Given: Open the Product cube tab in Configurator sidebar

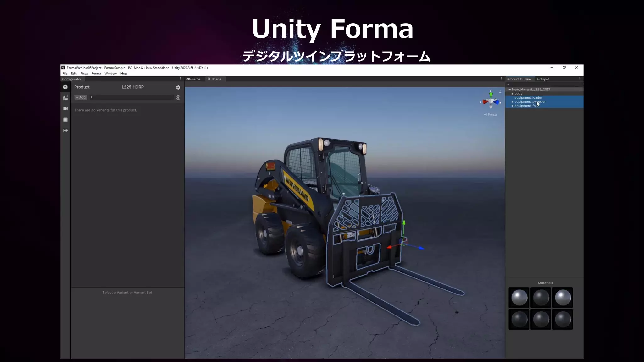Looking at the screenshot, I should (65, 87).
